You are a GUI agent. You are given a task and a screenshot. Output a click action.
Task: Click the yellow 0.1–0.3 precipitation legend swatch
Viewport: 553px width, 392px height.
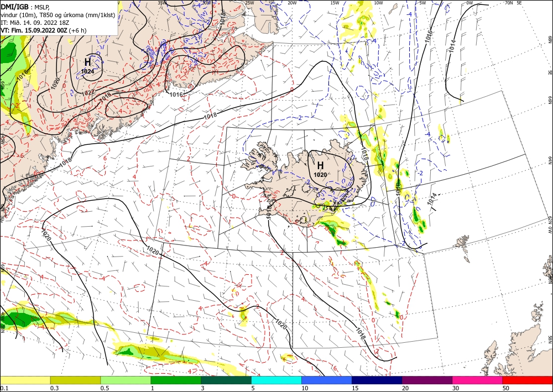coord(25,380)
